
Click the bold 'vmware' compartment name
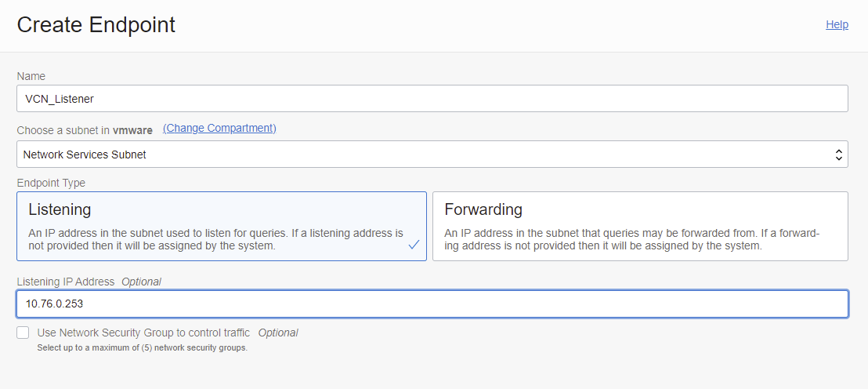132,131
